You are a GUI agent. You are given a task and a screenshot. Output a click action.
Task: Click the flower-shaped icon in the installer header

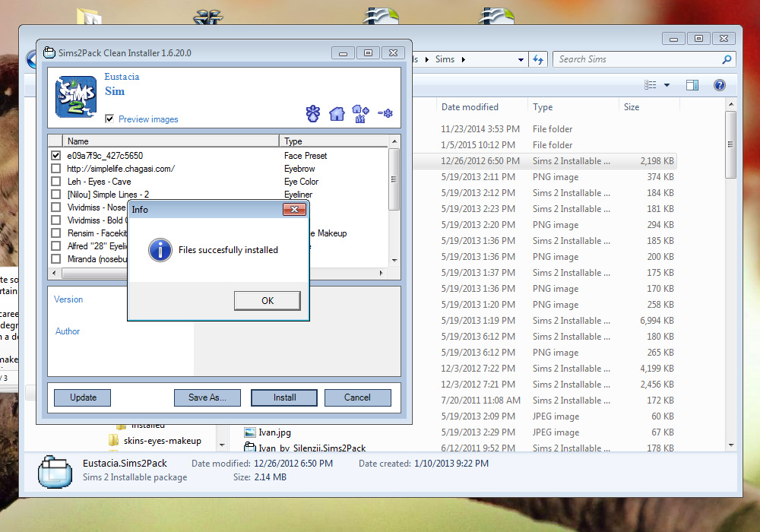coord(313,114)
